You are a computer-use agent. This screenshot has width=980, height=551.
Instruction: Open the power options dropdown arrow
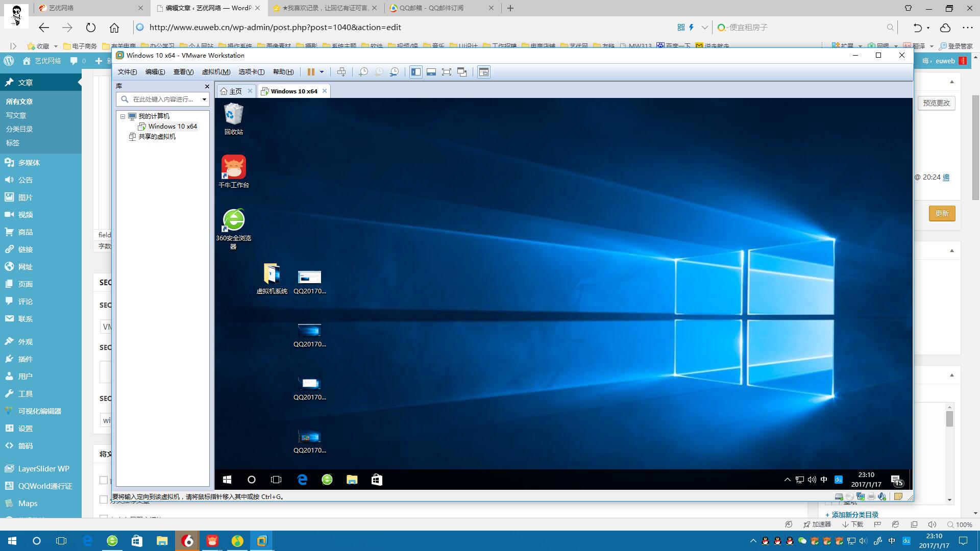322,72
